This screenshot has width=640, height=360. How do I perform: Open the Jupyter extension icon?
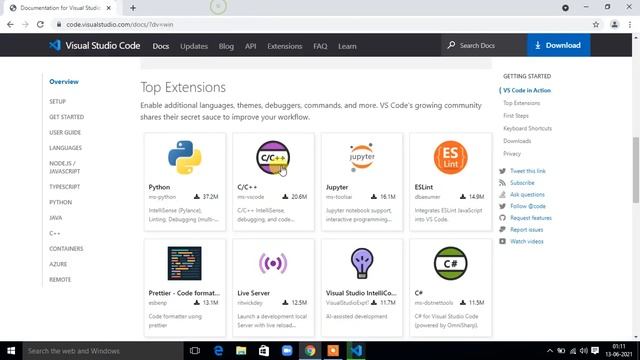click(x=362, y=158)
